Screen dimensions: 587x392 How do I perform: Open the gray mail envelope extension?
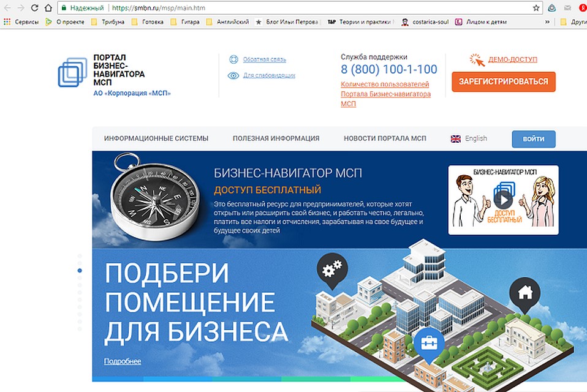pos(567,8)
